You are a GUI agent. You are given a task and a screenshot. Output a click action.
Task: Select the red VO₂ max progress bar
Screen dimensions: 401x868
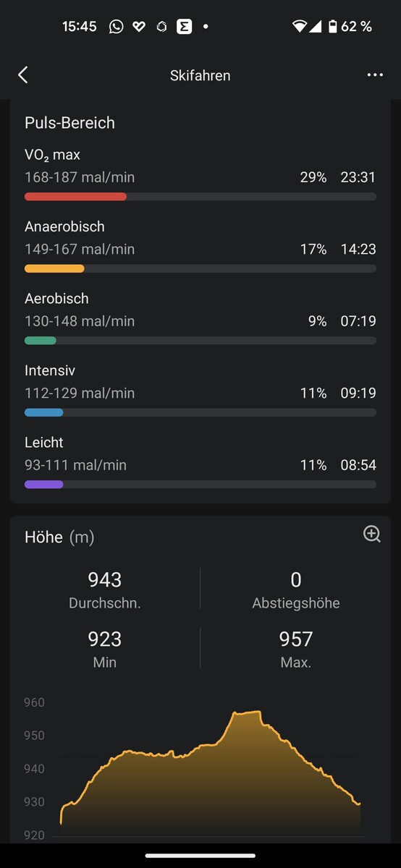pyautogui.click(x=200, y=197)
